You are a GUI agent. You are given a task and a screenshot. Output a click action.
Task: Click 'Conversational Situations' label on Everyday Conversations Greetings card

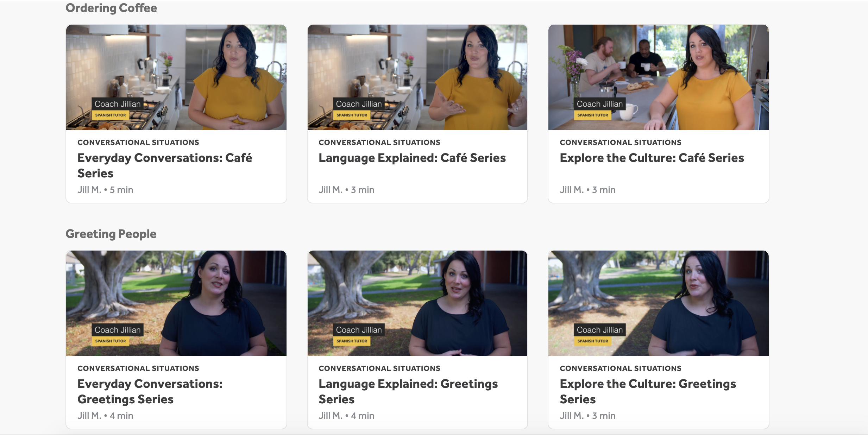pyautogui.click(x=138, y=368)
